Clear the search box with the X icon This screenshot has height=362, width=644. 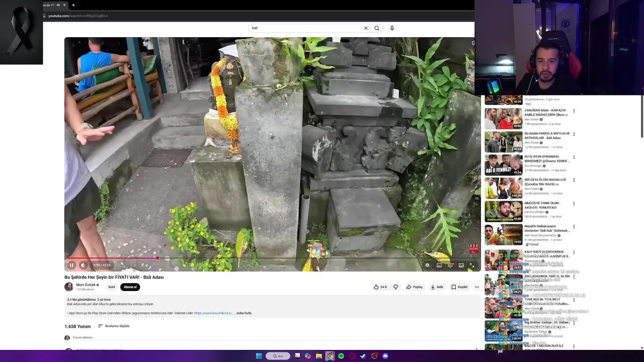point(366,28)
